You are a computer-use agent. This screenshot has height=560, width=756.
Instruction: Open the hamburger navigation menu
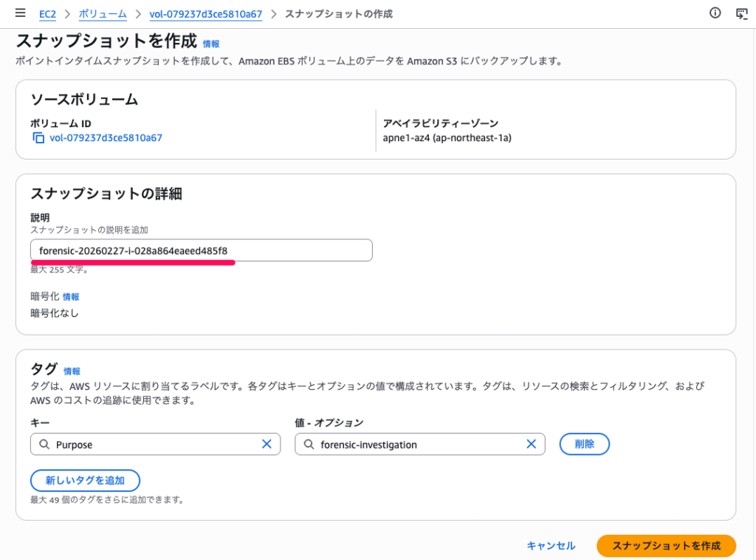click(20, 13)
